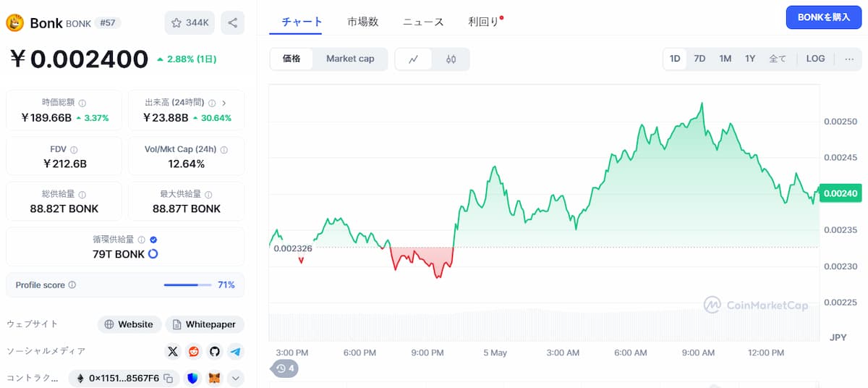Select the 7D chart time range
The height and width of the screenshot is (388, 868).
pyautogui.click(x=699, y=59)
